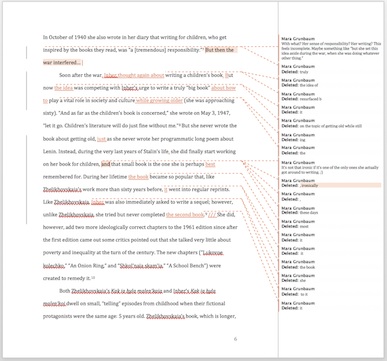Click the date "May 3, 1947"

pyautogui.click(x=215, y=113)
